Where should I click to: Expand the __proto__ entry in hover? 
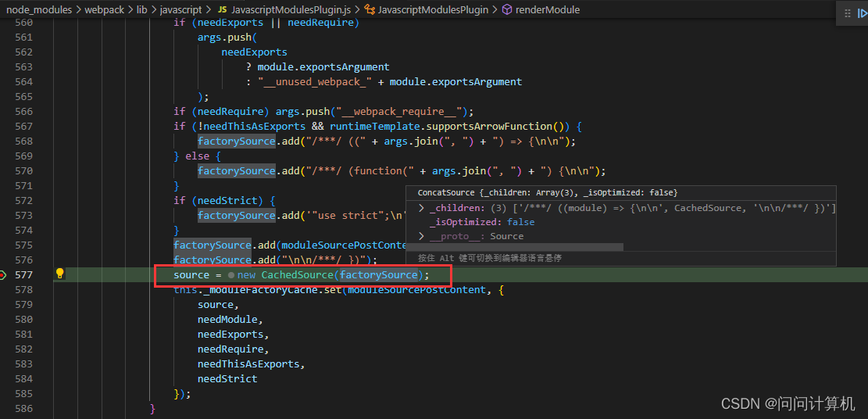point(421,236)
